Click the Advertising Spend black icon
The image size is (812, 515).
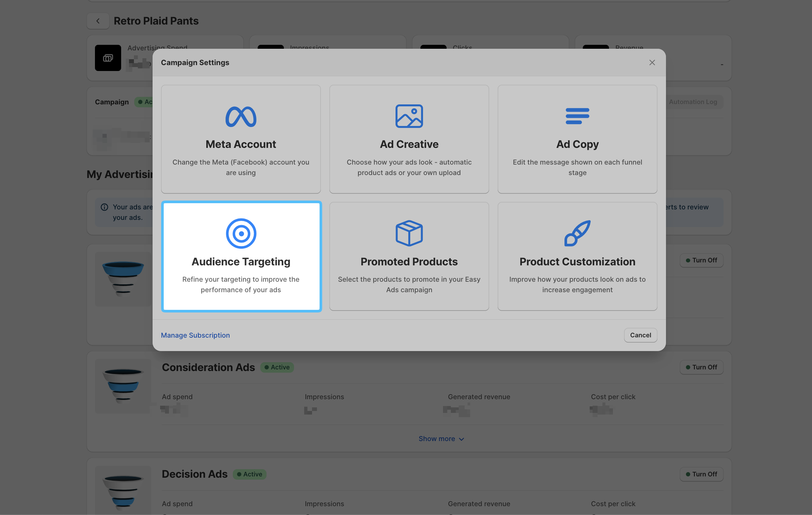108,58
